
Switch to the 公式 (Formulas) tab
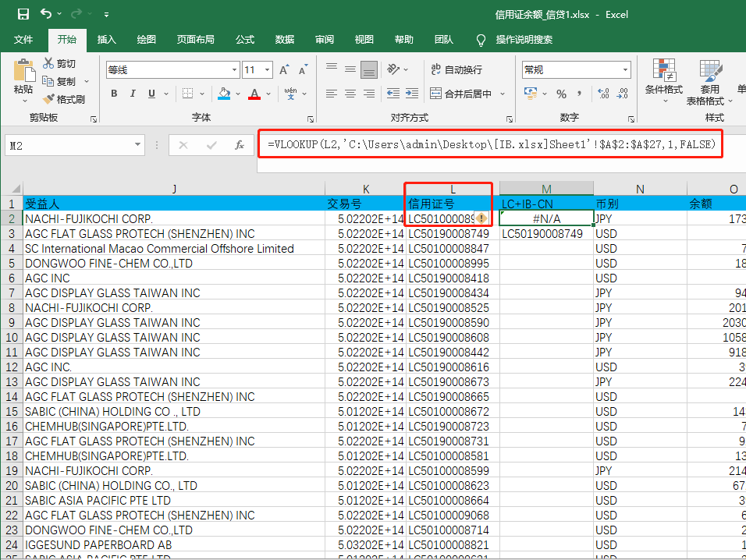tap(245, 40)
